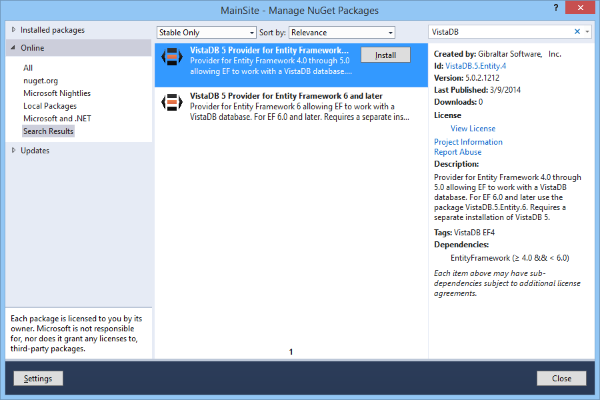600x400 pixels.
Task: Click the EntityFramework dependency entry
Action: pos(510,258)
